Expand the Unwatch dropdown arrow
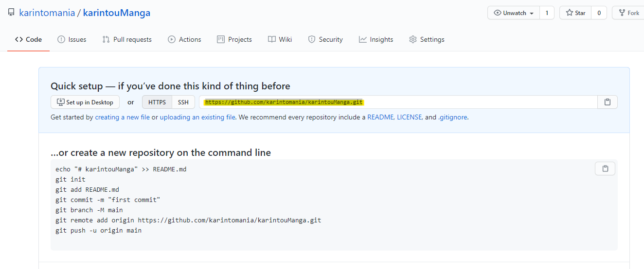This screenshot has width=644, height=269. click(532, 13)
